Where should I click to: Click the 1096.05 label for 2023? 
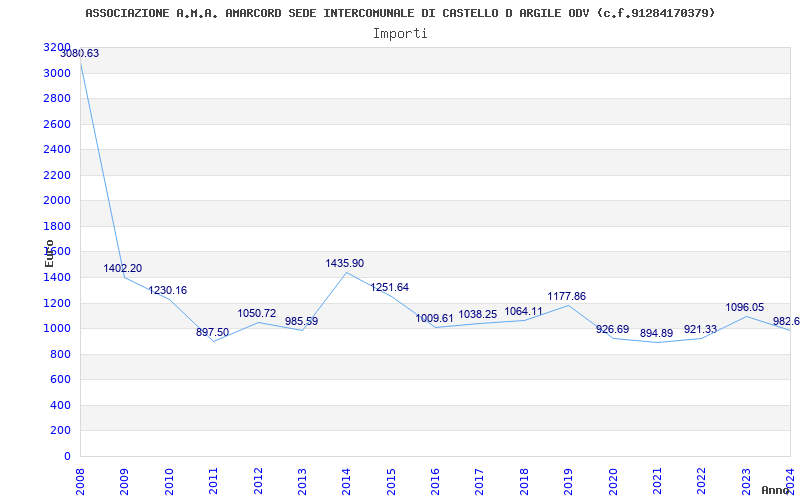tap(745, 307)
